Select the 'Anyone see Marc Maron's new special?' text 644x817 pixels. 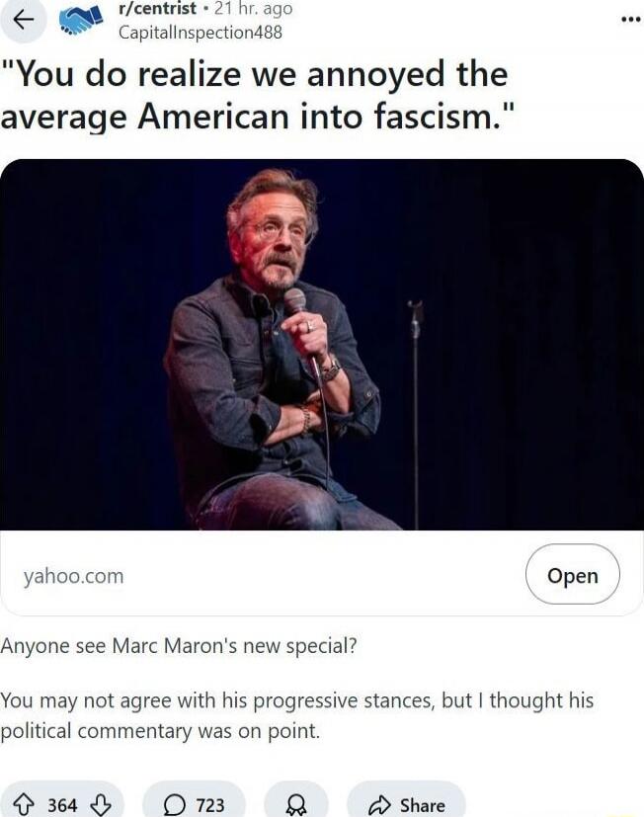point(179,646)
